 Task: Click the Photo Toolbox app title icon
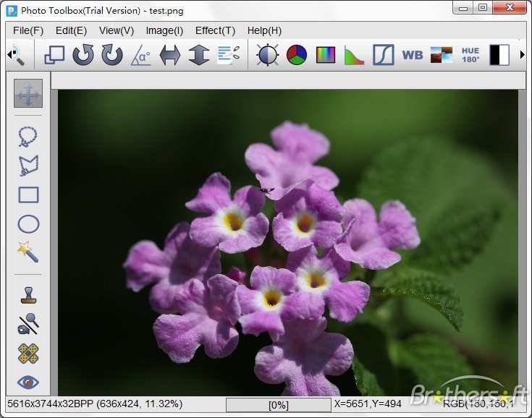pyautogui.click(x=12, y=11)
